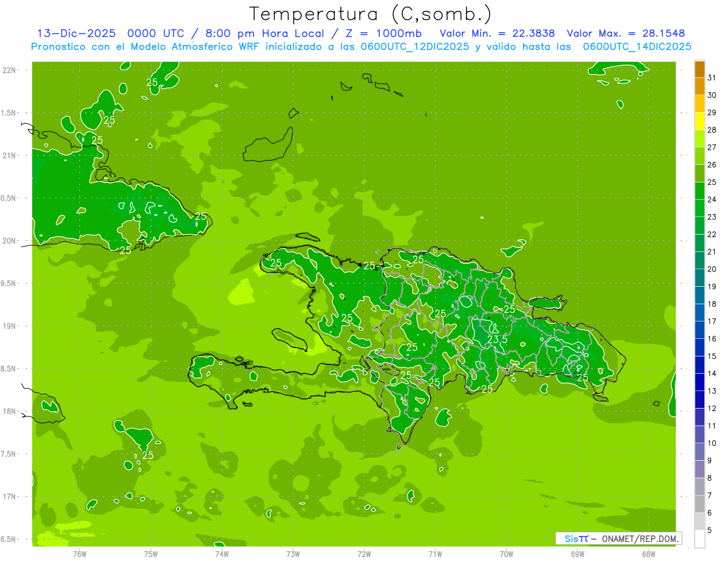The width and height of the screenshot is (728, 562).
Task: Click the "8.5N" latitude axis label
Action: pos(9,369)
